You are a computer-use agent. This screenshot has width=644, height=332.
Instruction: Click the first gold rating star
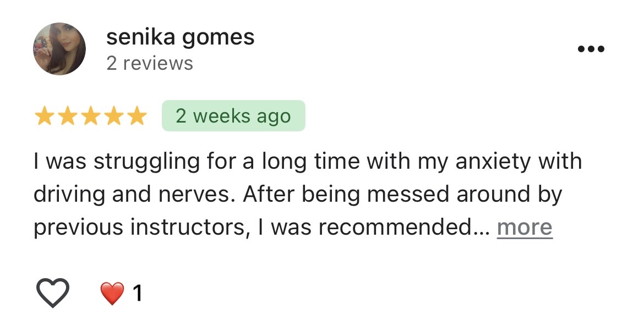(x=45, y=117)
